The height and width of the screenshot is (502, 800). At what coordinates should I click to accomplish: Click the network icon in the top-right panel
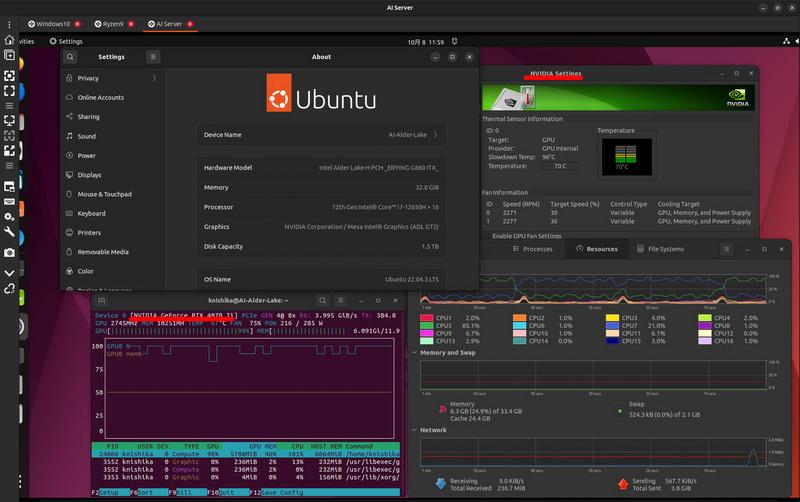pos(786,41)
